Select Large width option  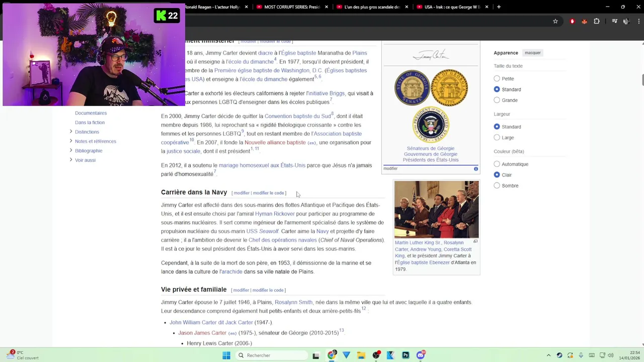pos(497,138)
